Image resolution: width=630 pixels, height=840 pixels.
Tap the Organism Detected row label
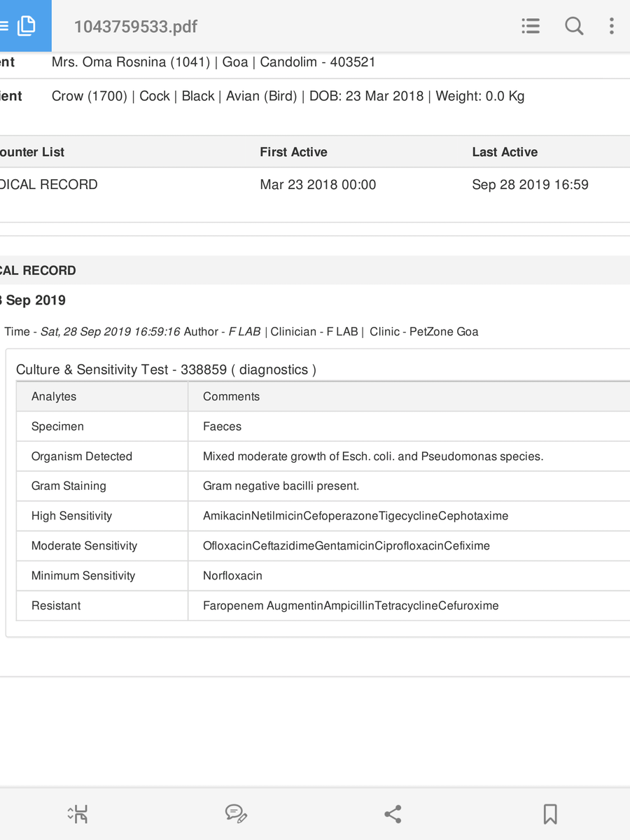click(82, 456)
